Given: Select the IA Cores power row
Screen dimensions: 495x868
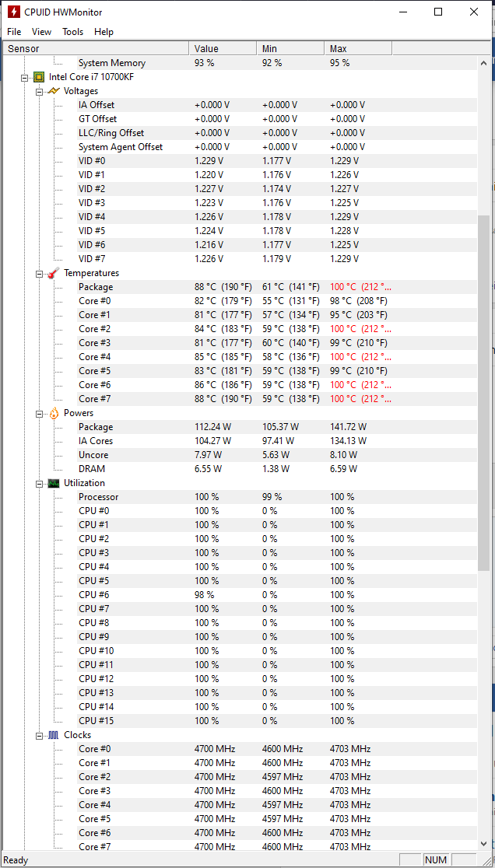Looking at the screenshot, I should pos(277,441).
